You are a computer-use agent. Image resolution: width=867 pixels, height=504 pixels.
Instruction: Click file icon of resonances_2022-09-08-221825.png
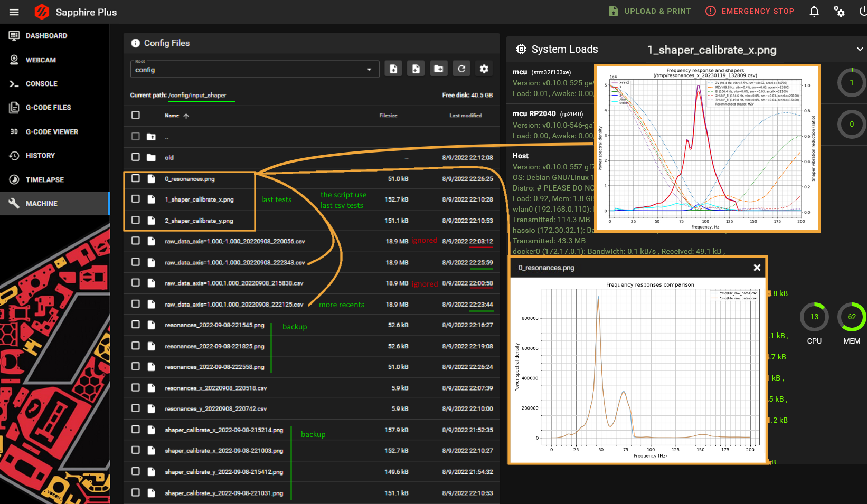click(151, 346)
